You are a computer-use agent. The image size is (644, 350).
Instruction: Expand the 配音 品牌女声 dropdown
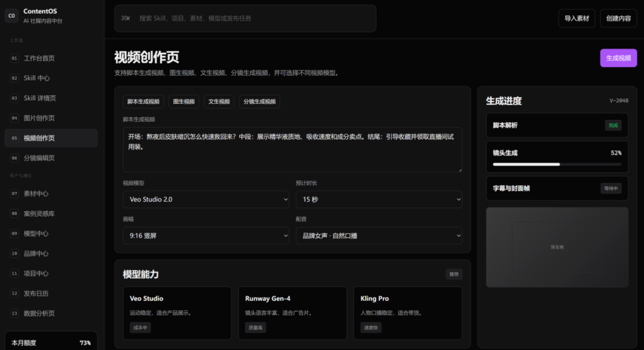tap(379, 236)
